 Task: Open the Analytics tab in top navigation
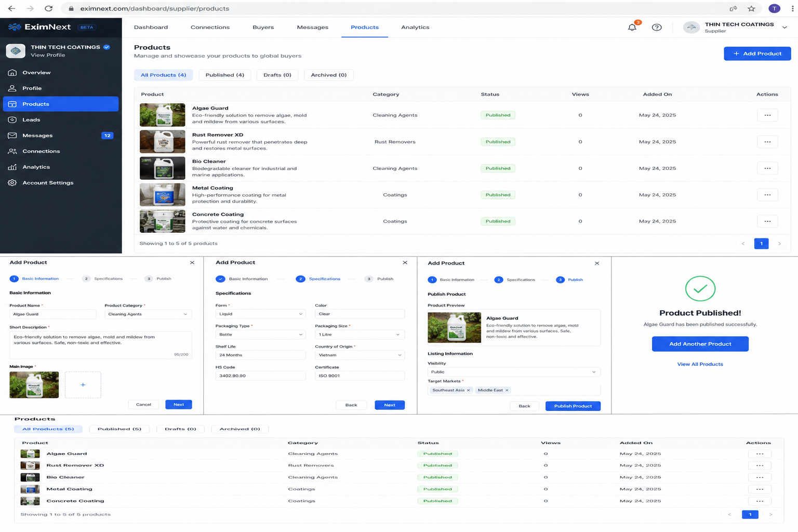point(415,27)
